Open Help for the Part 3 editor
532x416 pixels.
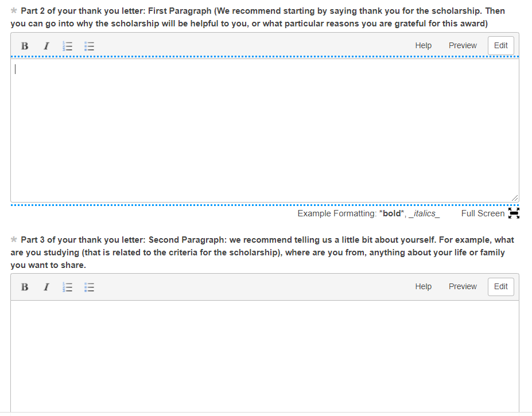point(423,286)
